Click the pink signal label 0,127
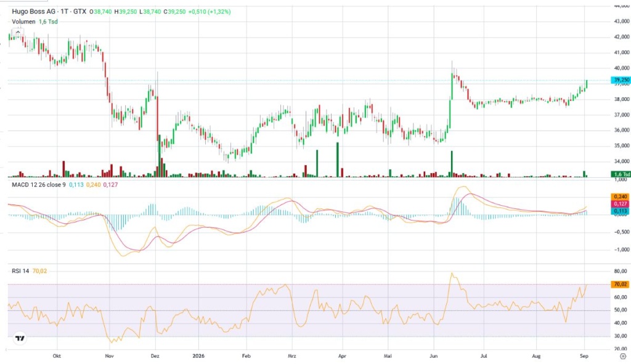The width and height of the screenshot is (631, 364). pyautogui.click(x=620, y=204)
